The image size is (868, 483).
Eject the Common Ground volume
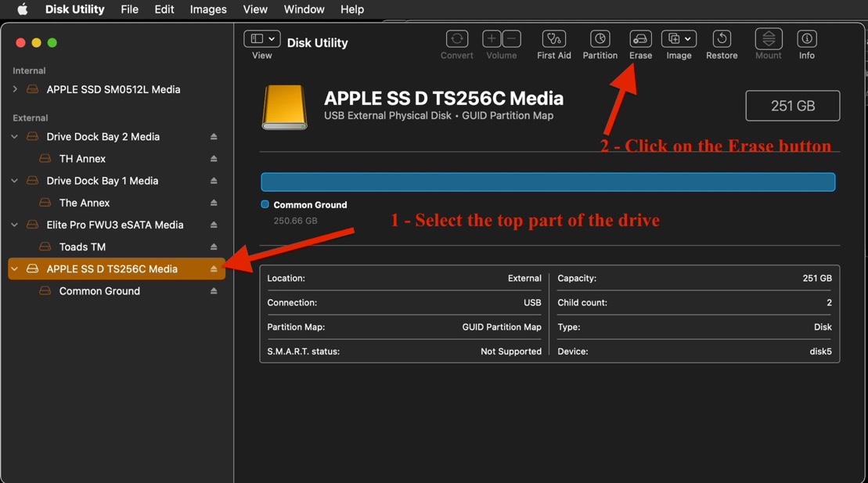(214, 291)
